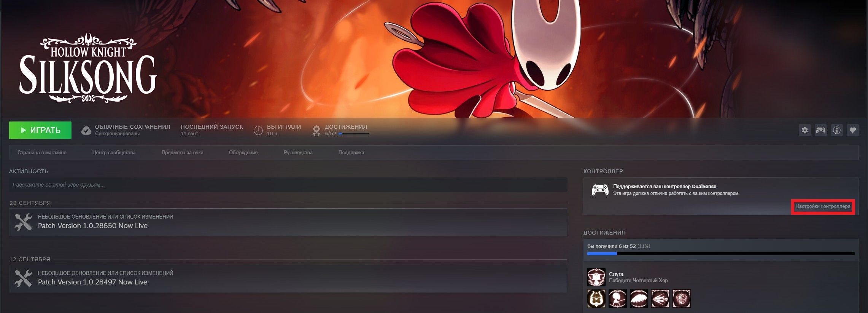The height and width of the screenshot is (313, 868).
Task: Open game settings gear icon
Action: click(804, 130)
